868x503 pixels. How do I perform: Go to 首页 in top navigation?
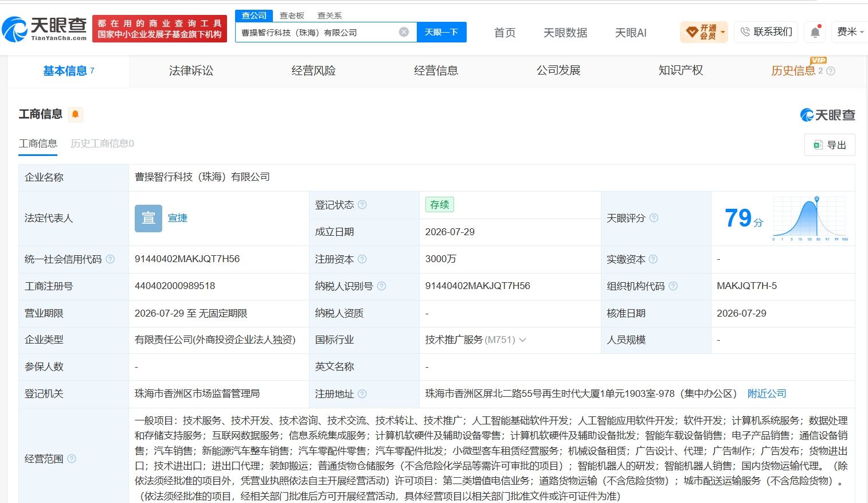coord(505,33)
